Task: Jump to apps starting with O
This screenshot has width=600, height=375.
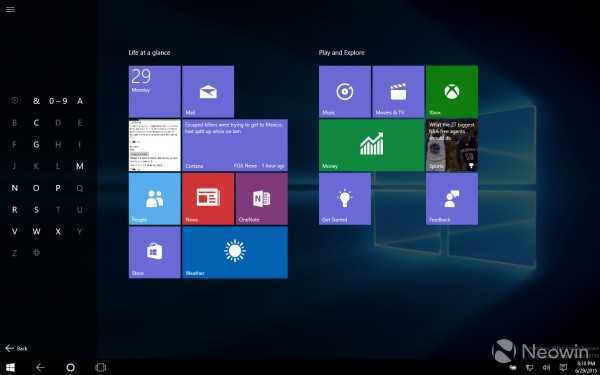Action: (x=36, y=188)
